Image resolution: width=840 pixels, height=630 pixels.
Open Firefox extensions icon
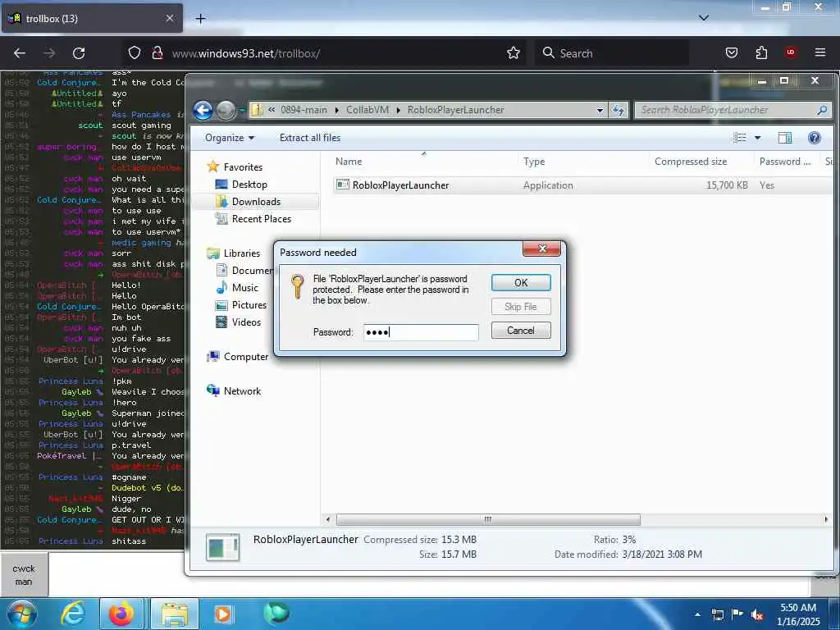click(761, 53)
